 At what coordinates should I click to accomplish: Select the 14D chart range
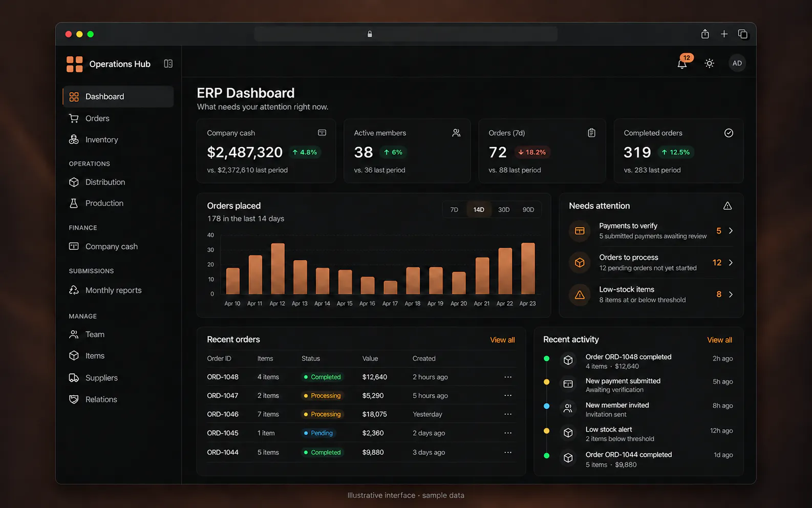point(479,209)
